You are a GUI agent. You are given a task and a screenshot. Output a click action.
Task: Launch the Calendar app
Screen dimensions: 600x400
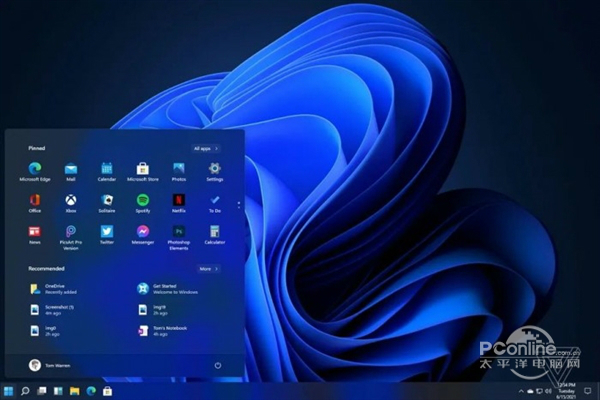107,171
